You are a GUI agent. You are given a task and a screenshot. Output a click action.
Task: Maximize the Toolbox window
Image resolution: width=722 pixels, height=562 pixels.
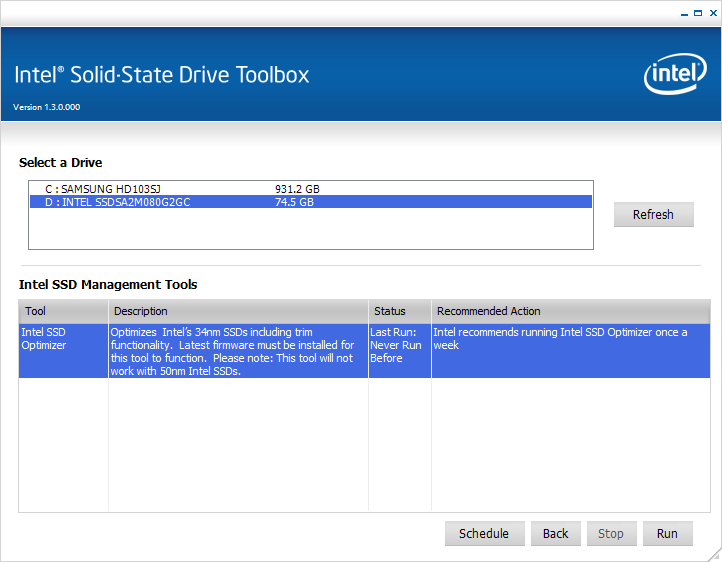(x=698, y=13)
